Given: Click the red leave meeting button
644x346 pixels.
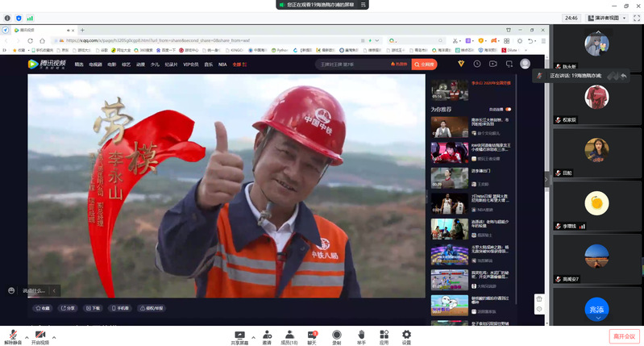Looking at the screenshot, I should tap(623, 336).
